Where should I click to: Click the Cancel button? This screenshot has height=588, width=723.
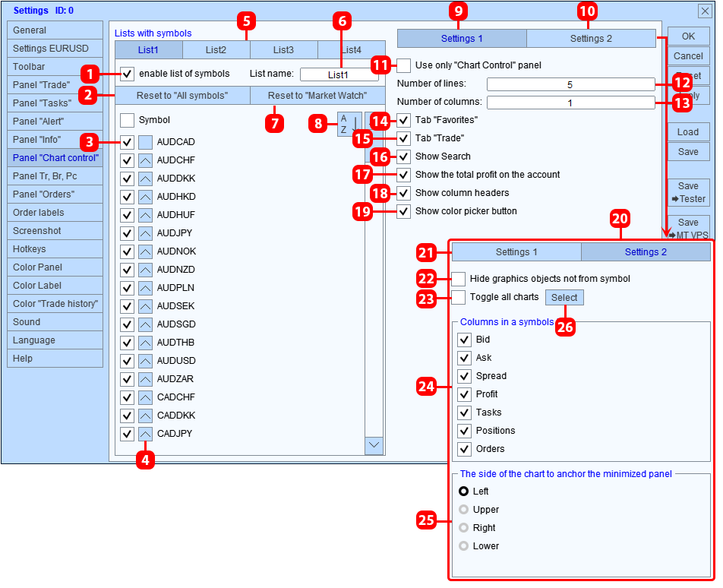(x=688, y=56)
